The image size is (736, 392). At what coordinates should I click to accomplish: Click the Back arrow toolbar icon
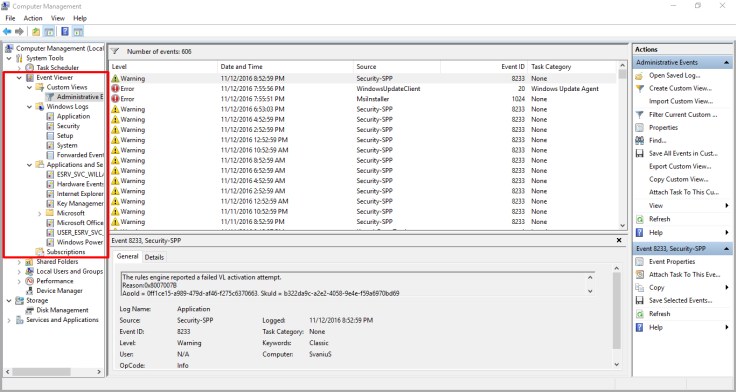click(7, 31)
